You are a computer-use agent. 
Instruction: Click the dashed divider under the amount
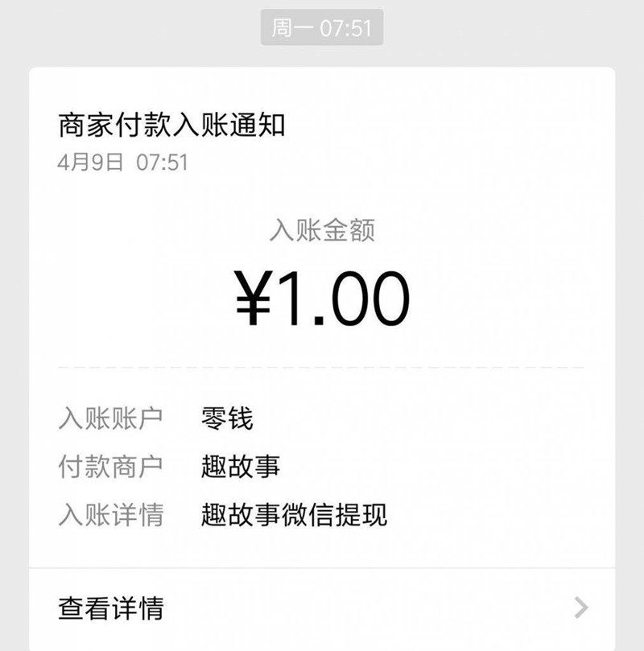322,368
